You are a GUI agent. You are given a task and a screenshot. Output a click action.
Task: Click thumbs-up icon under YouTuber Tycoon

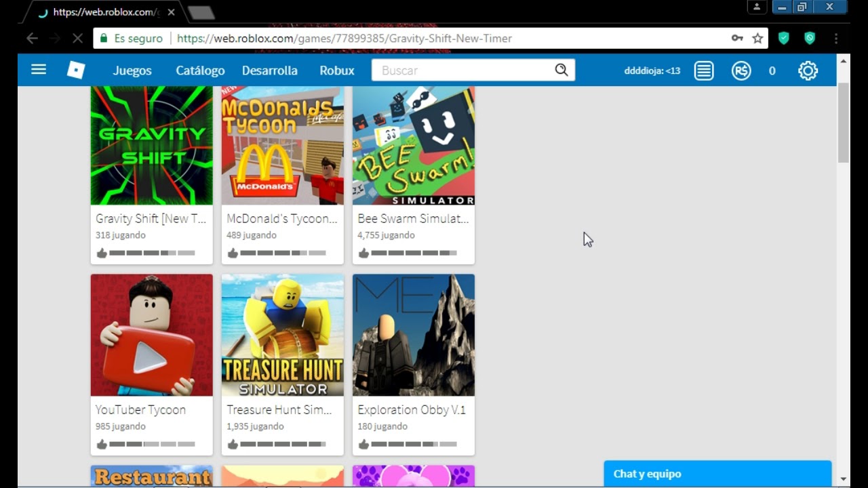click(102, 444)
